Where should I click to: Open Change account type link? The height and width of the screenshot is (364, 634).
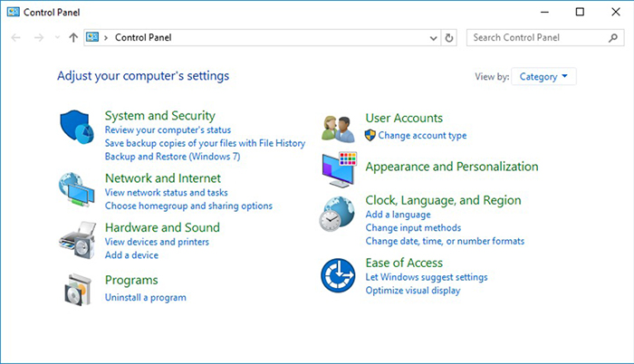coord(422,136)
